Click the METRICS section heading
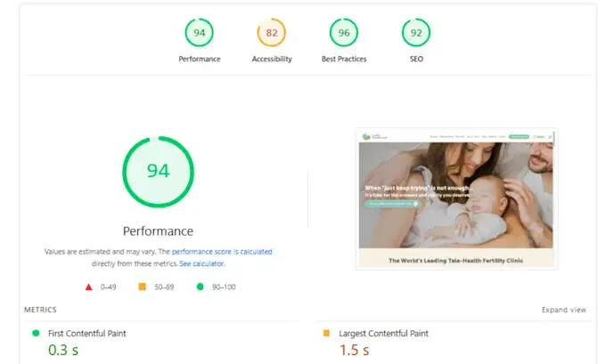This screenshot has height=364, width=606. point(40,310)
